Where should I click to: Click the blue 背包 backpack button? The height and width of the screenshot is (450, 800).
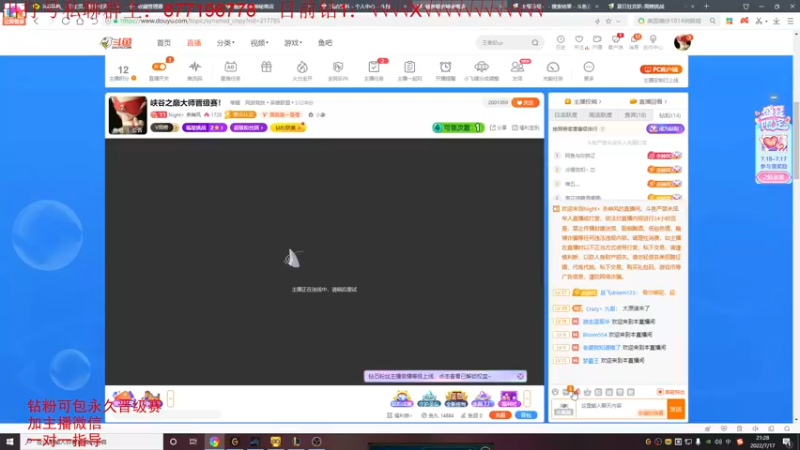coord(526,415)
